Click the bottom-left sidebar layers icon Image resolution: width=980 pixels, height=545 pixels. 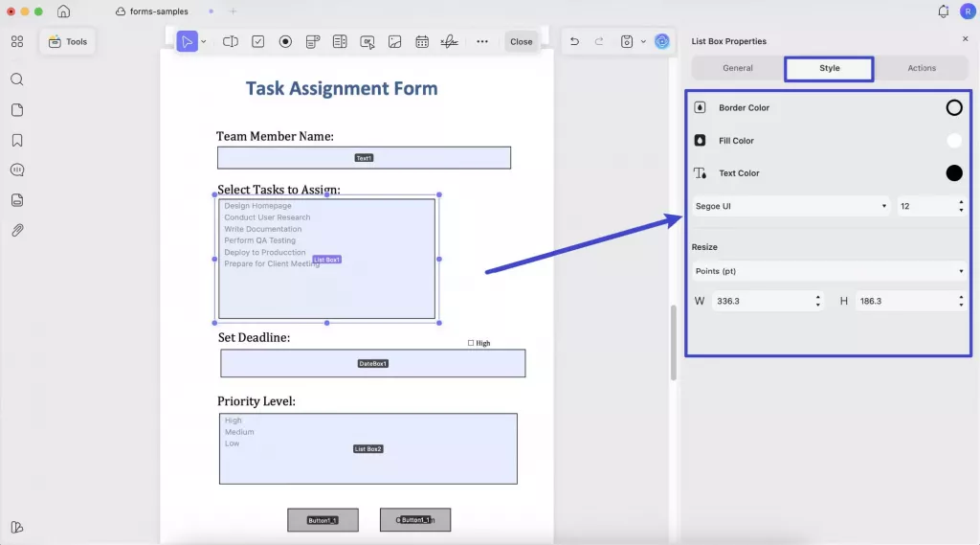[17, 527]
